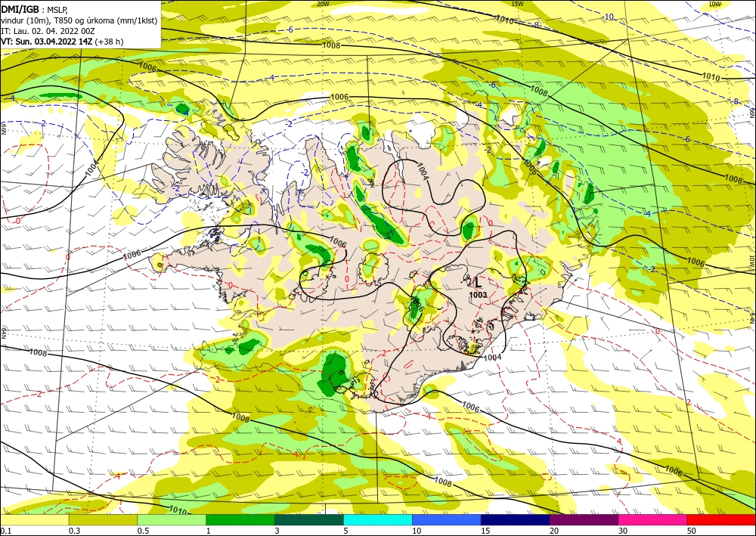Click the legend value 0.5
This screenshot has width=756, height=536.
tap(143, 531)
